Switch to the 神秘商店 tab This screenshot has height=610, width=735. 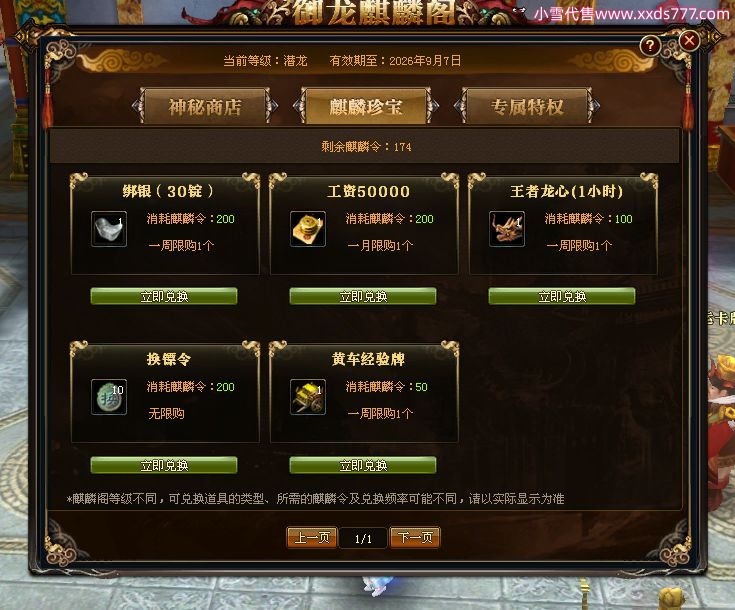205,106
